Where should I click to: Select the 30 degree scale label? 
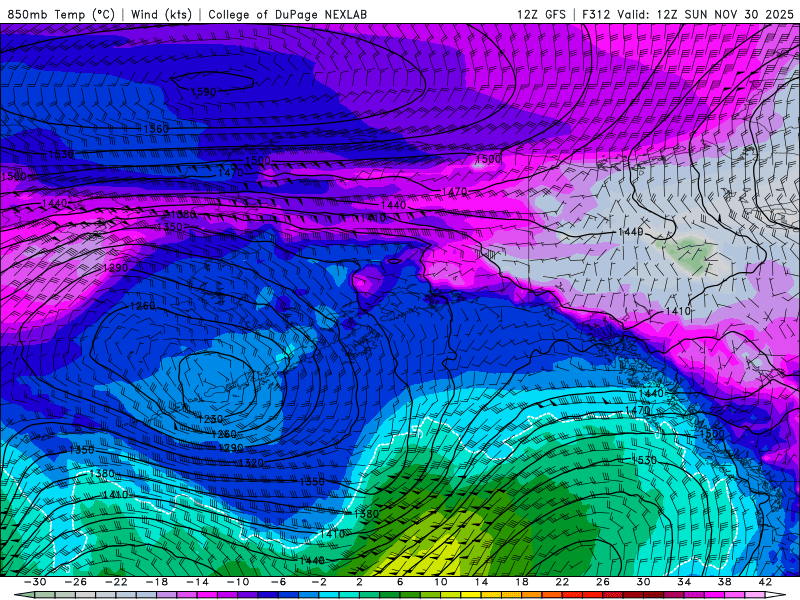coord(643,582)
